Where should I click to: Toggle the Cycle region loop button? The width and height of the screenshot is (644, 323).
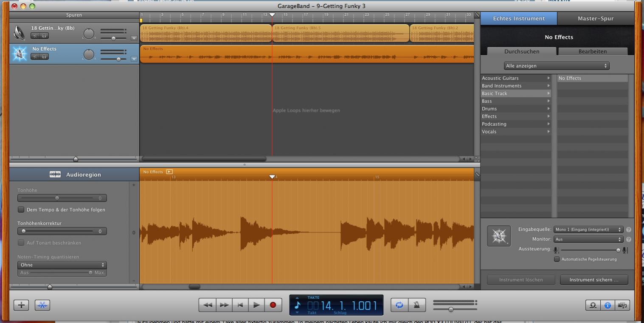(399, 305)
